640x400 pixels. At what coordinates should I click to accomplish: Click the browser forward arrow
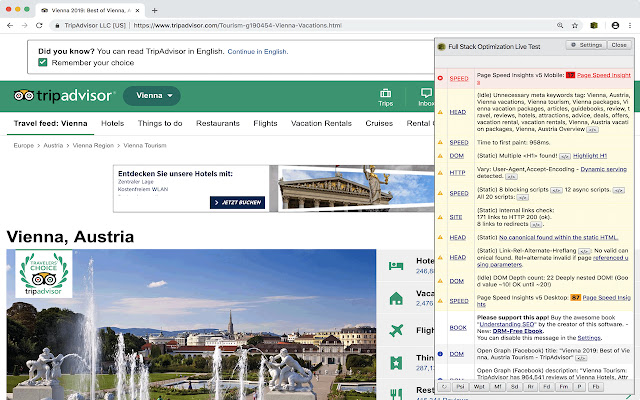tap(24, 25)
